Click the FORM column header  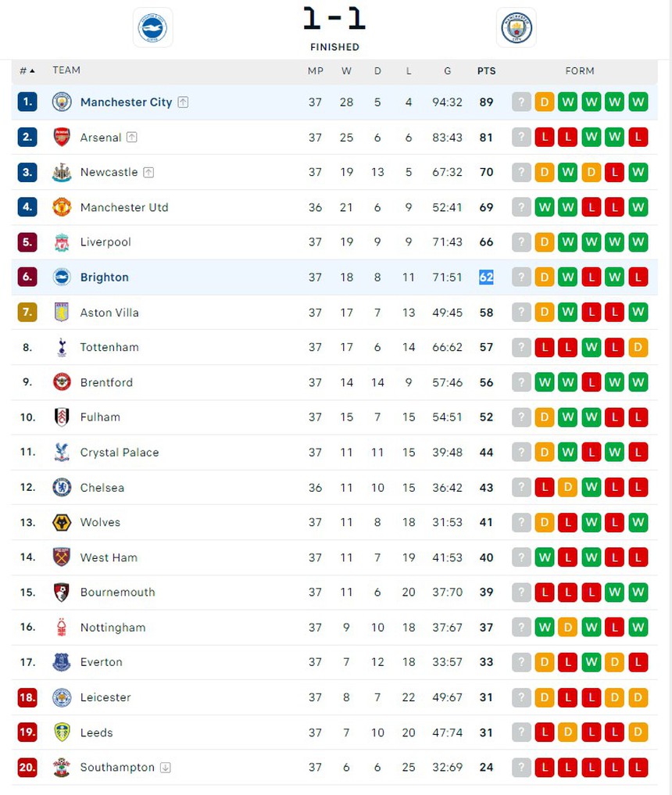[580, 71]
